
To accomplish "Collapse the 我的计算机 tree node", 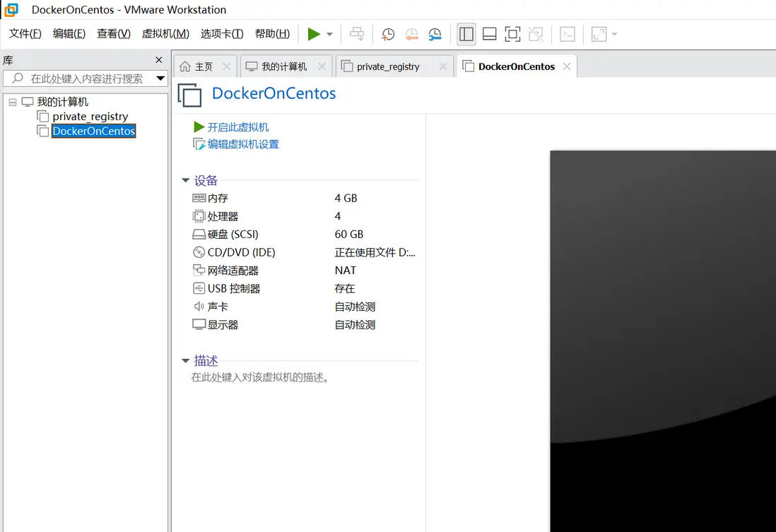I will pyautogui.click(x=13, y=102).
